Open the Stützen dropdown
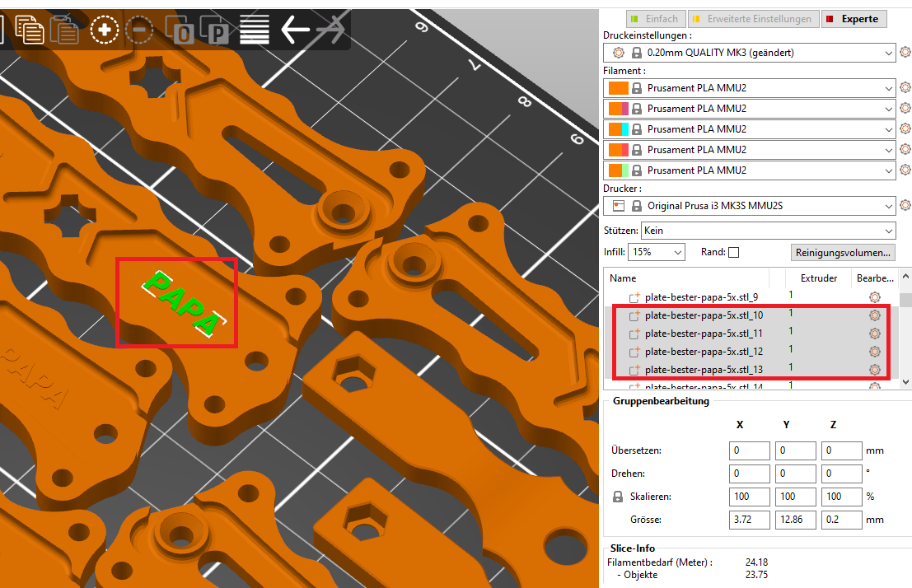The height and width of the screenshot is (588, 912). [768, 231]
